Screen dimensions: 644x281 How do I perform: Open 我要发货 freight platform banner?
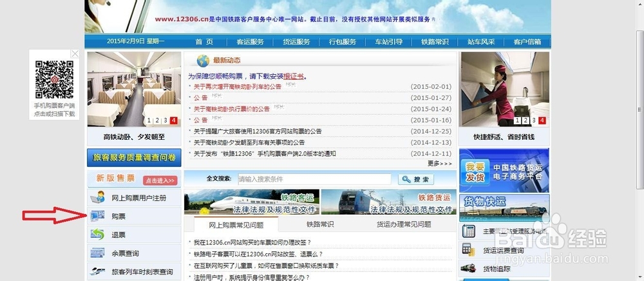(504, 171)
